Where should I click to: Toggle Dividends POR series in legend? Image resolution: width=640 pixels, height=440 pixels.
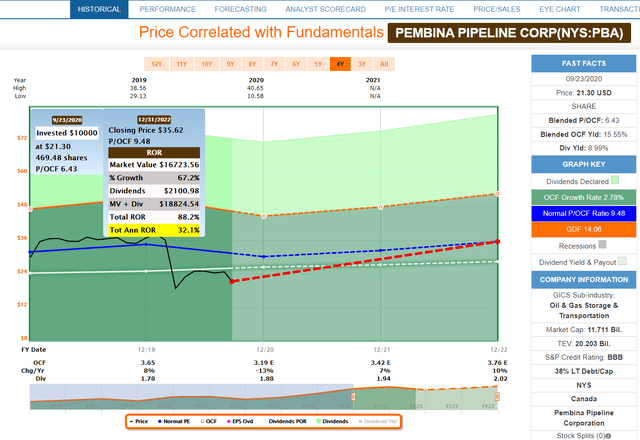[x=285, y=421]
